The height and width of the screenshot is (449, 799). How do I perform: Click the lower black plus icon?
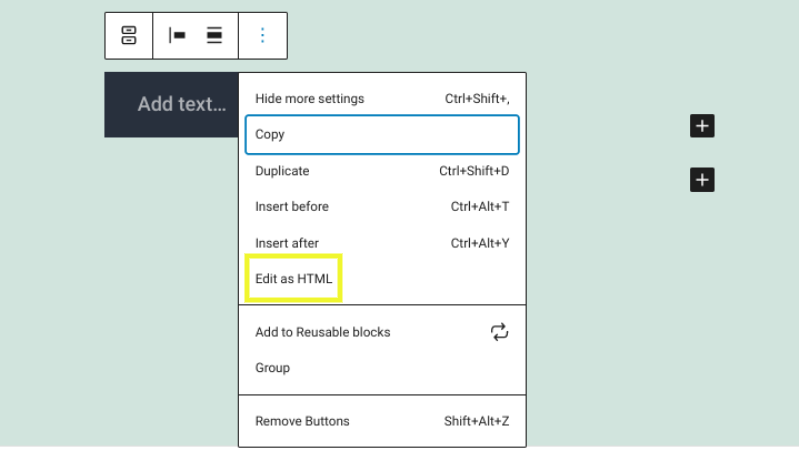click(702, 180)
